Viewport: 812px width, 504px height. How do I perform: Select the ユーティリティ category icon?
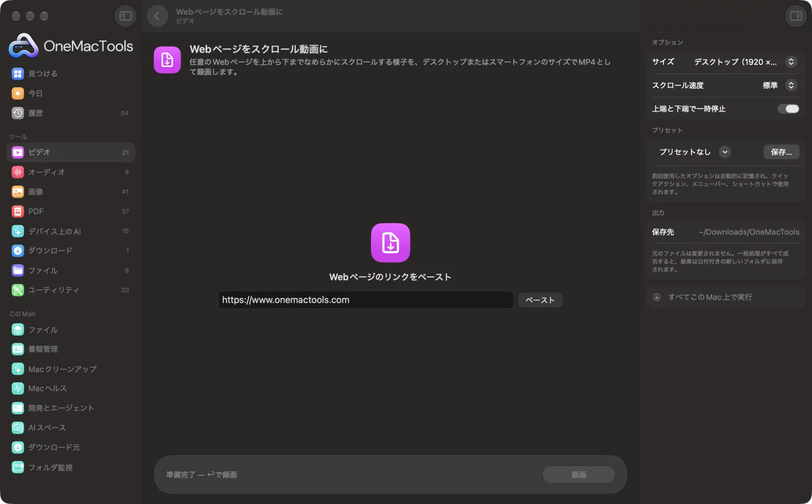18,290
